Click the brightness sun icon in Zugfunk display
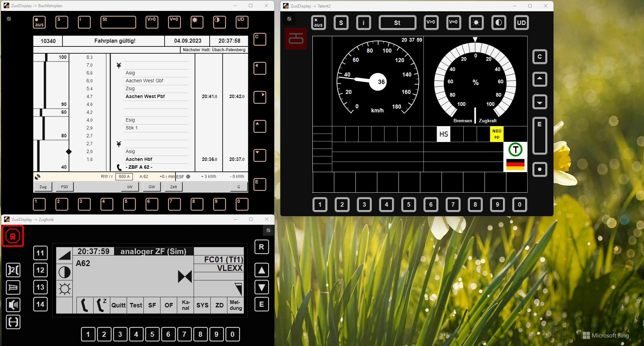644x346 pixels. click(65, 289)
